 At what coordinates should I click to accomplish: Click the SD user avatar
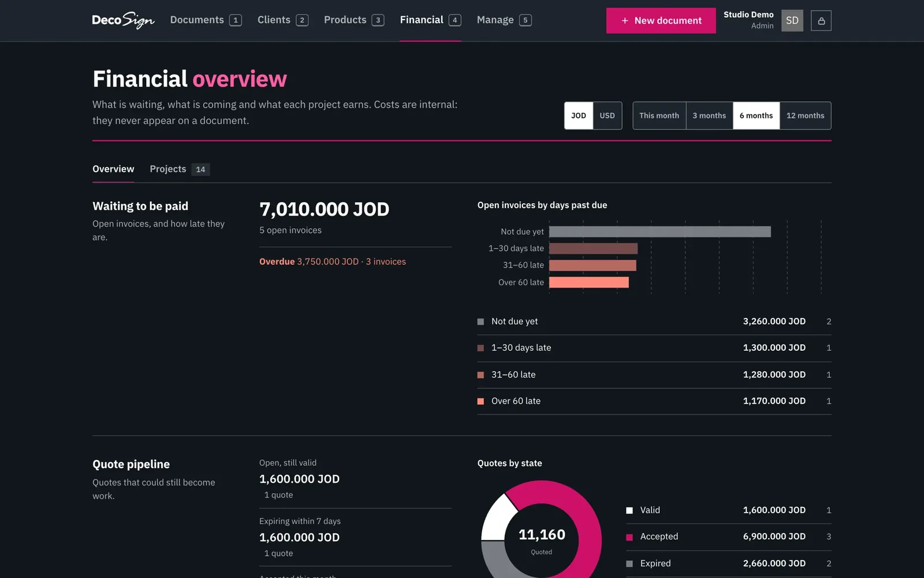pyautogui.click(x=792, y=21)
